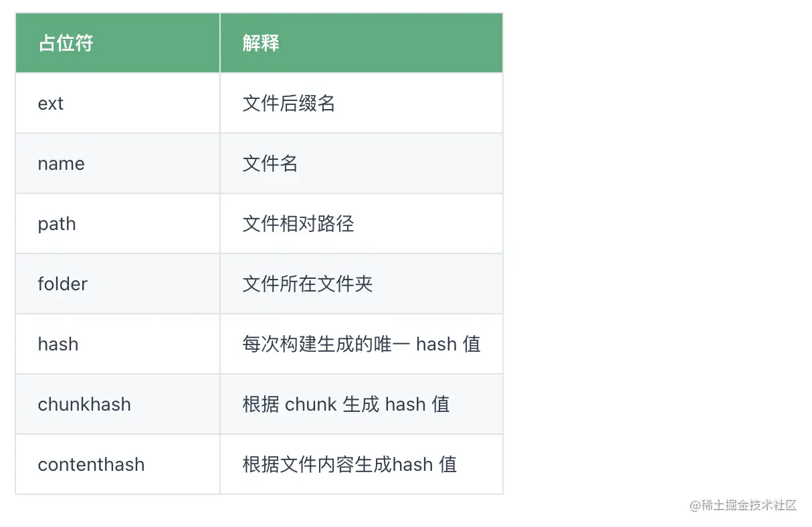
Task: Select the chunkhash placeholder cell
Action: (x=84, y=405)
